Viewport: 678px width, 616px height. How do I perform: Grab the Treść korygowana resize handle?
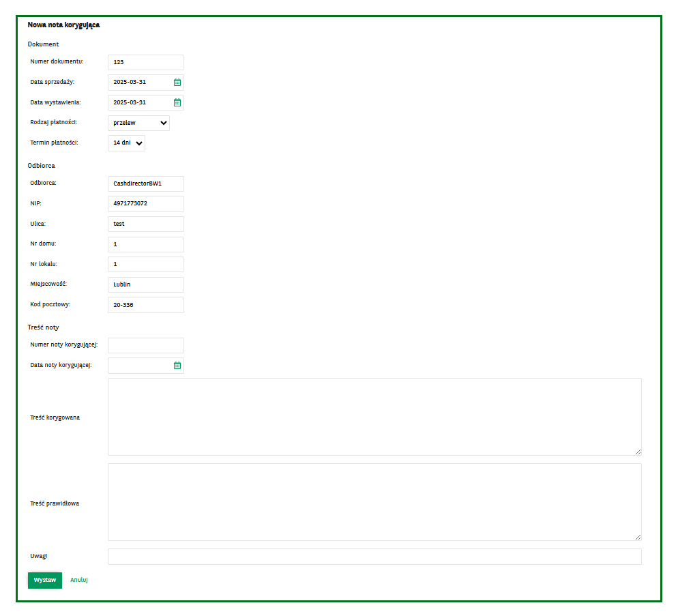(x=638, y=452)
